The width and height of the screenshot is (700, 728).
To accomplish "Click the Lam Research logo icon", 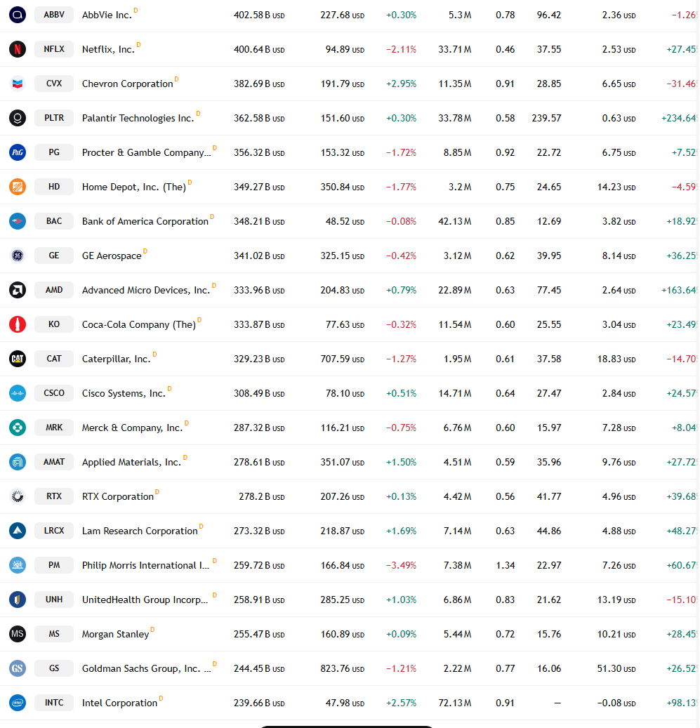I will pos(18,531).
